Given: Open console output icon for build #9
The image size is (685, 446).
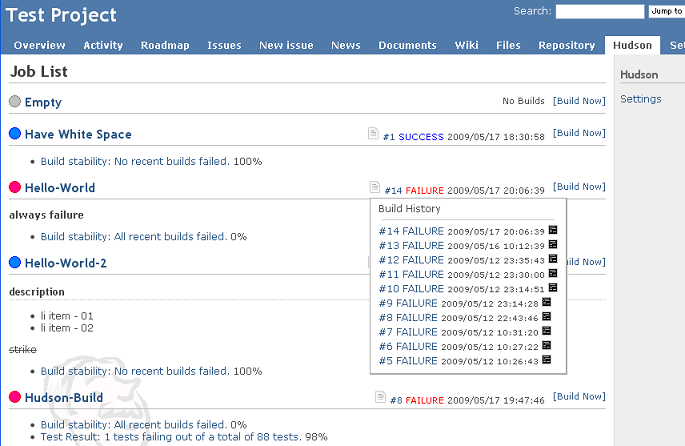Looking at the screenshot, I should coord(547,302).
